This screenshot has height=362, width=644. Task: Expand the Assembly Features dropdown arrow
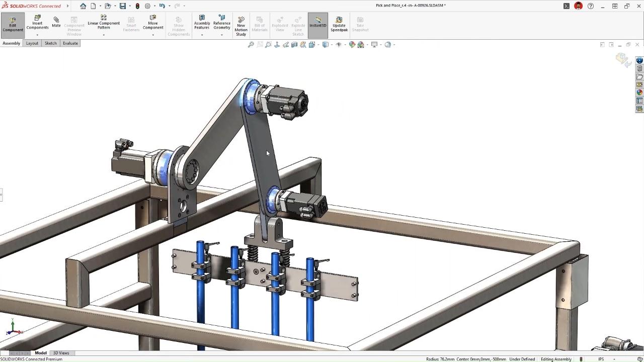point(202,35)
